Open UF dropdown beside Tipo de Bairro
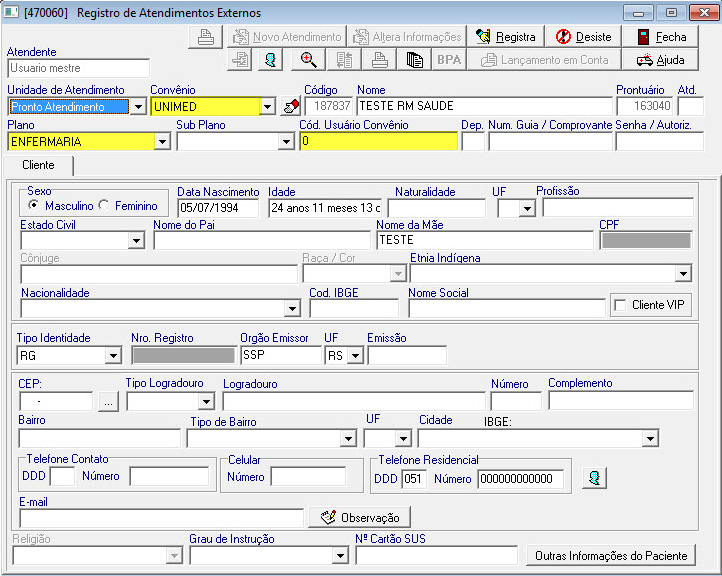 click(x=403, y=438)
